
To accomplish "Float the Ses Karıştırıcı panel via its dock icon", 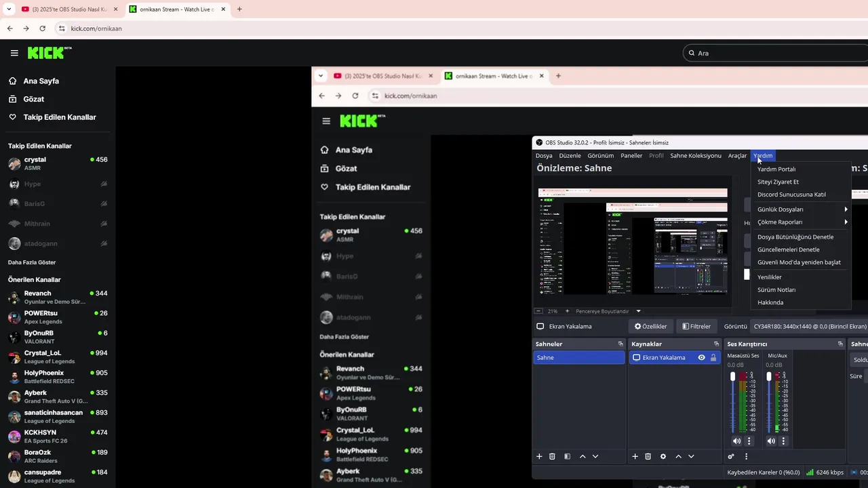I will tap(840, 344).
